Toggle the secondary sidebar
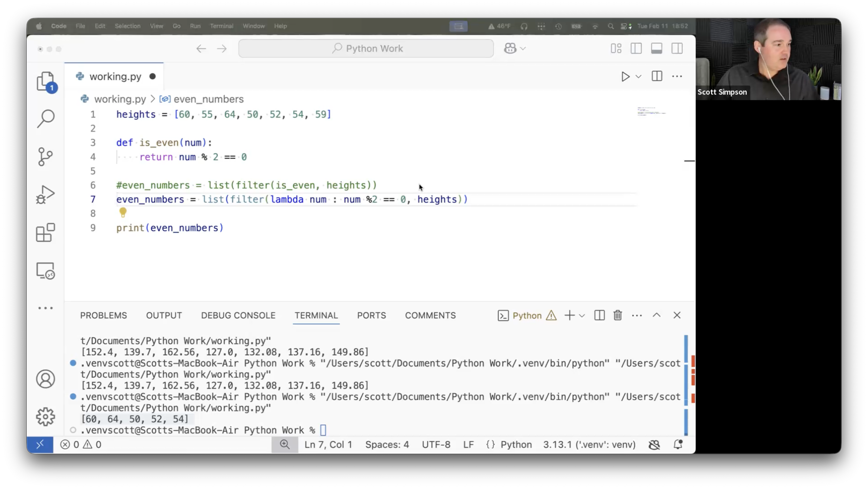 677,48
